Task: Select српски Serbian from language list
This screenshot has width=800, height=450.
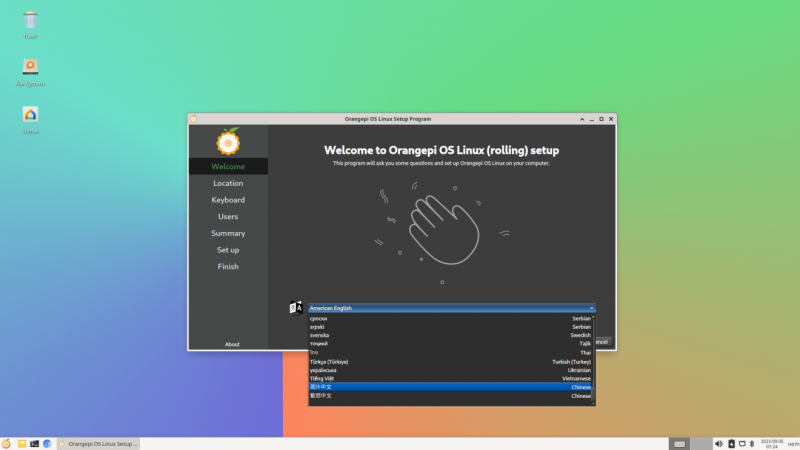Action: coord(450,318)
